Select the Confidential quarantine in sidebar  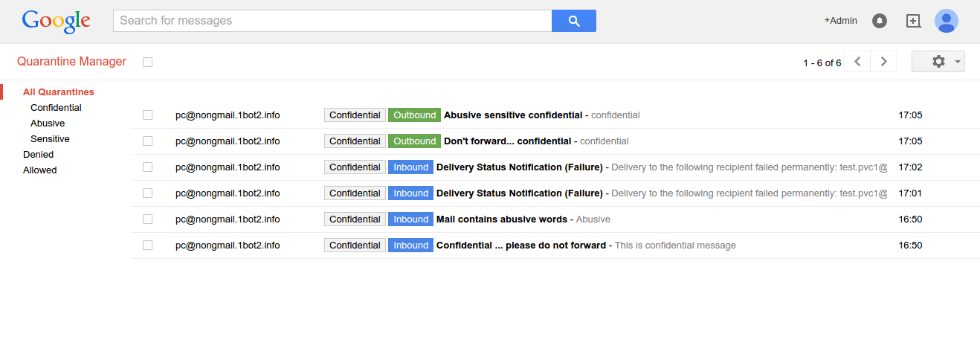[56, 108]
